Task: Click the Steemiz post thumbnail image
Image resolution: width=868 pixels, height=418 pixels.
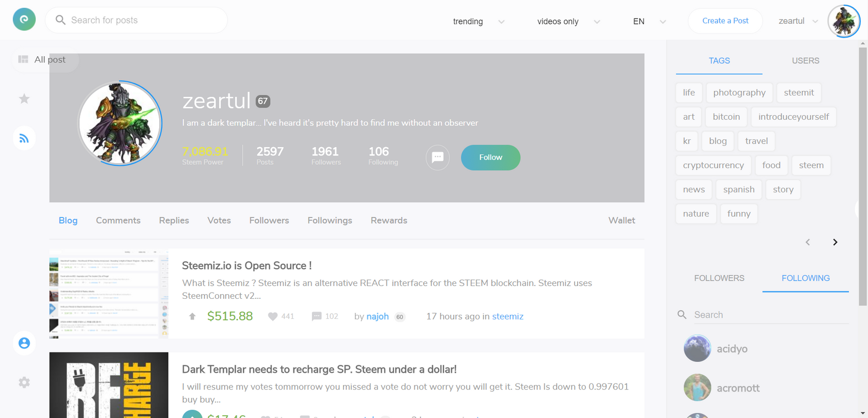Action: (109, 294)
